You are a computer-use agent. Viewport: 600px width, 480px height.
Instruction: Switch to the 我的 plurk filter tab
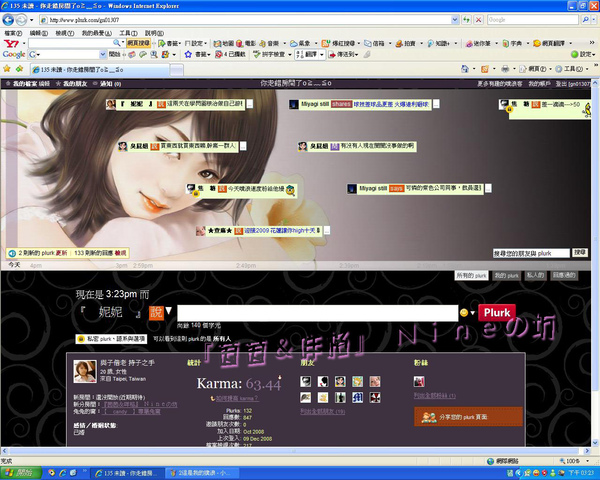(506, 276)
